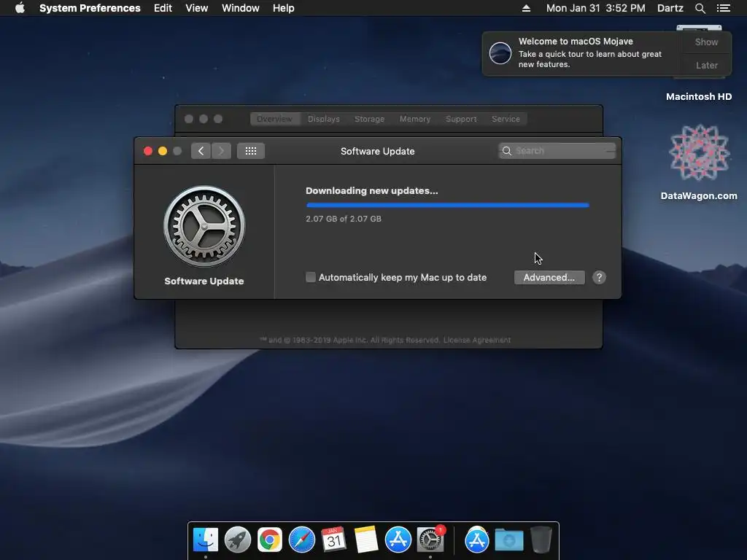The image size is (747, 560).
Task: Open the yellow Notes icon in Dock
Action: (x=366, y=540)
